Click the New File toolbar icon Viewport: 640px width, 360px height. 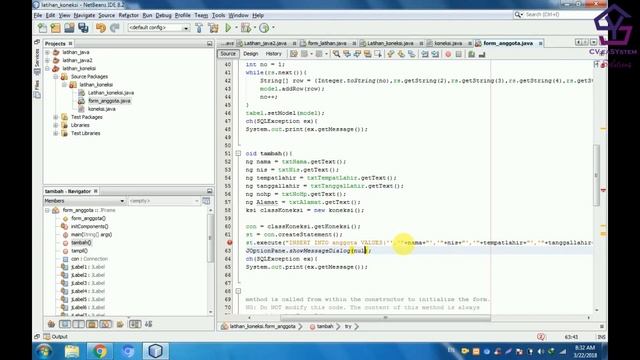point(42,28)
